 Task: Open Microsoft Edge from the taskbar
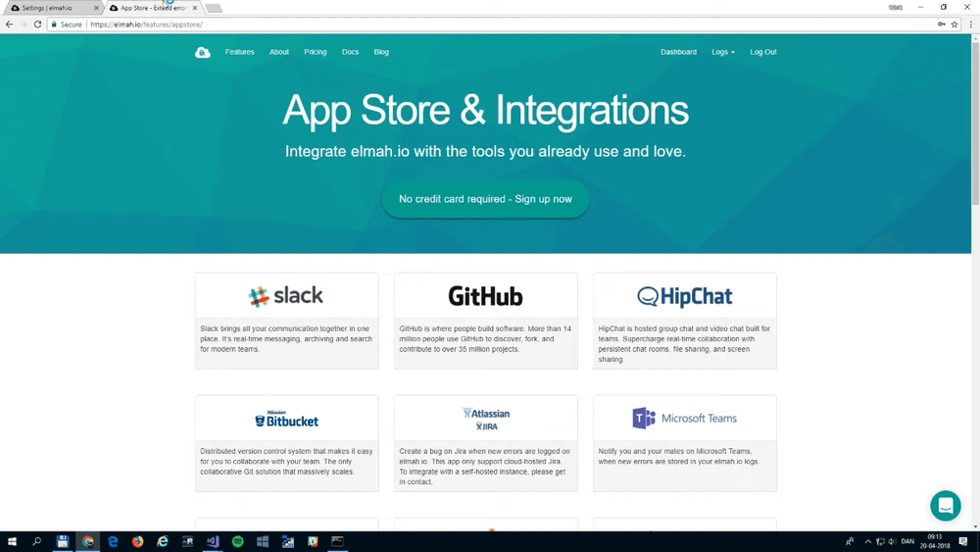(x=113, y=541)
